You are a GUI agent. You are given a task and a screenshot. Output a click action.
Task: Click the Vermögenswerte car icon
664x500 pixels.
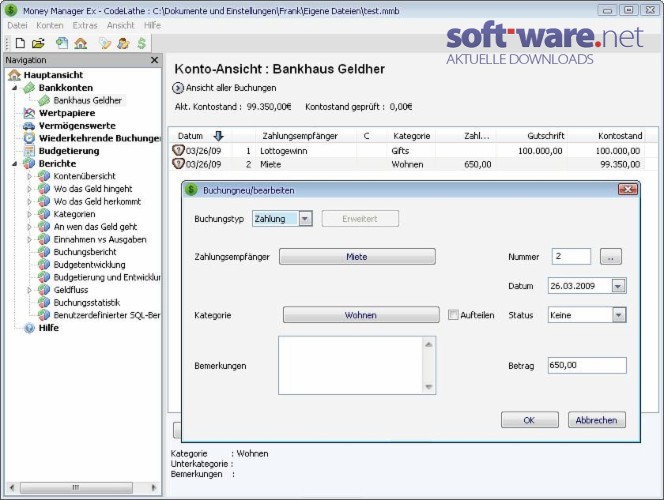pos(29,126)
